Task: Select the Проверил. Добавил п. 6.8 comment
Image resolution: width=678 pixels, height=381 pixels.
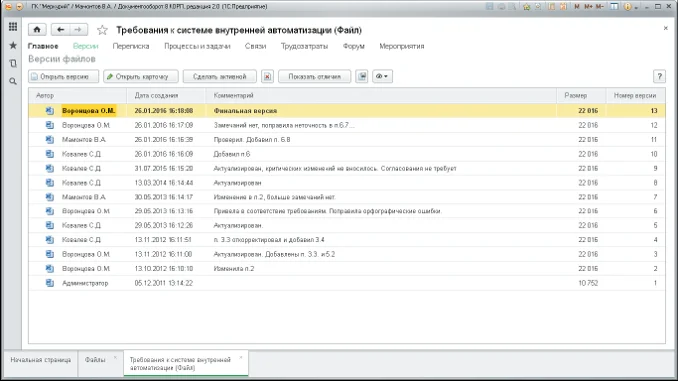Action: pos(252,139)
